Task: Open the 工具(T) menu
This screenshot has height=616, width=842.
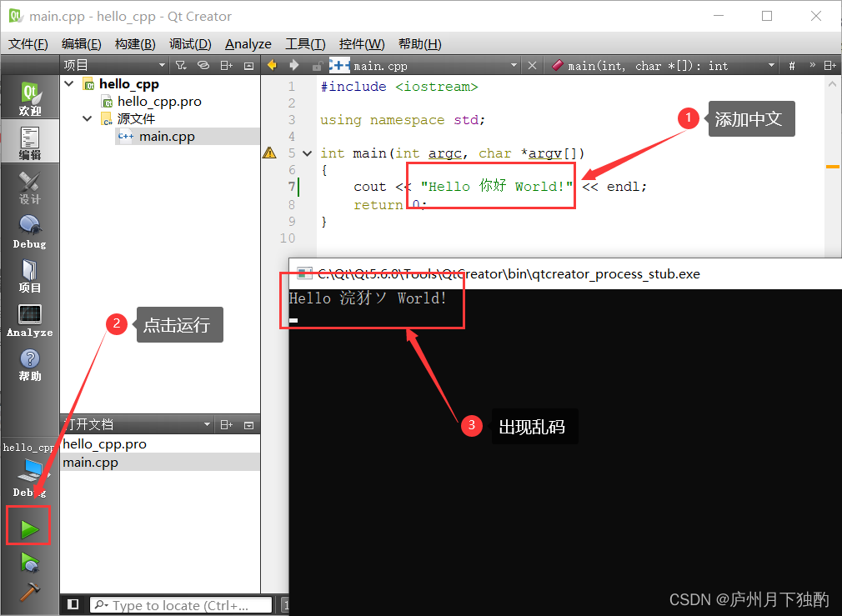Action: (x=305, y=44)
